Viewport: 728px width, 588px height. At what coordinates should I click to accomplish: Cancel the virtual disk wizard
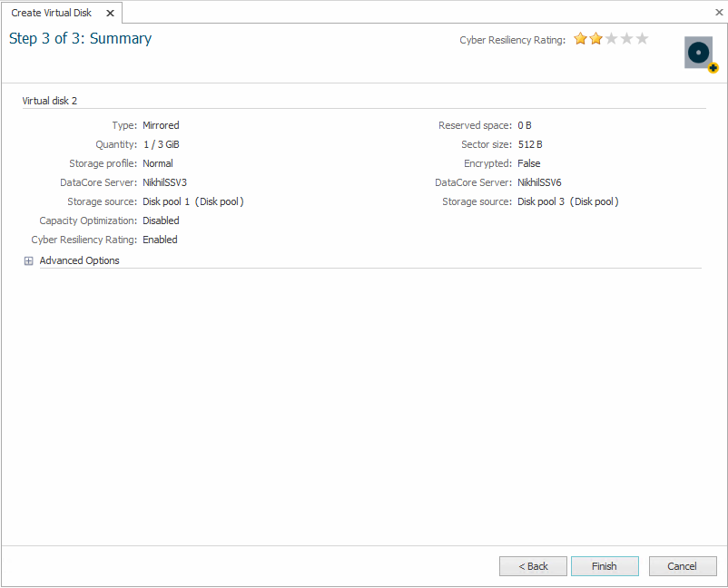point(682,566)
